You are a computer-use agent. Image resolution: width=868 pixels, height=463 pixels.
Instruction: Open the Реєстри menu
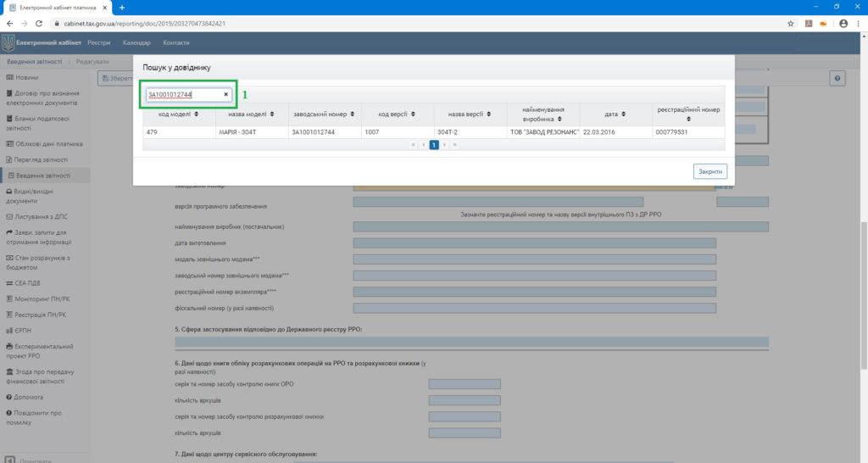[x=98, y=42]
